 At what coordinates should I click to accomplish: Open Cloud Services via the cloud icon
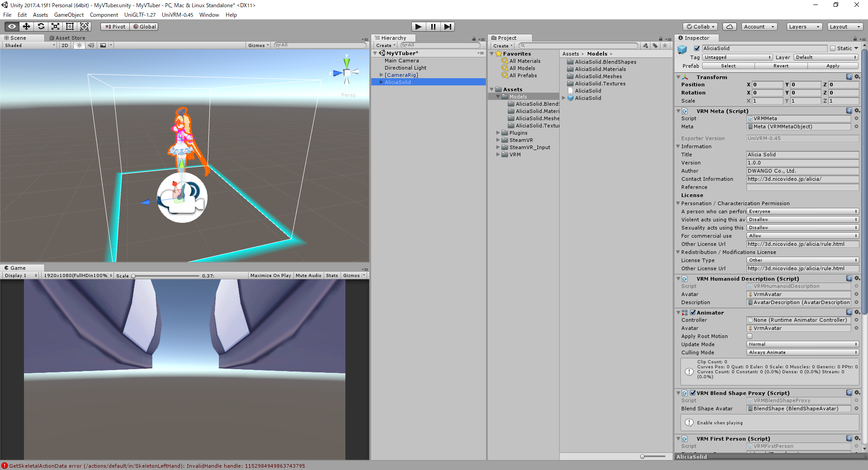[729, 26]
